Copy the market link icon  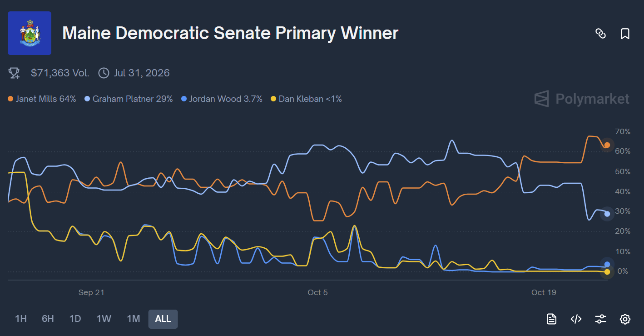(x=600, y=34)
